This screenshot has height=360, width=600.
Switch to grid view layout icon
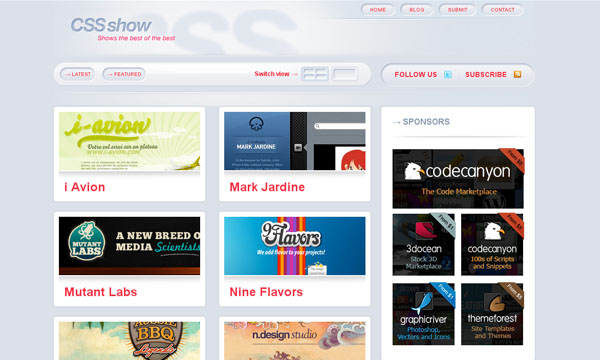pos(315,74)
